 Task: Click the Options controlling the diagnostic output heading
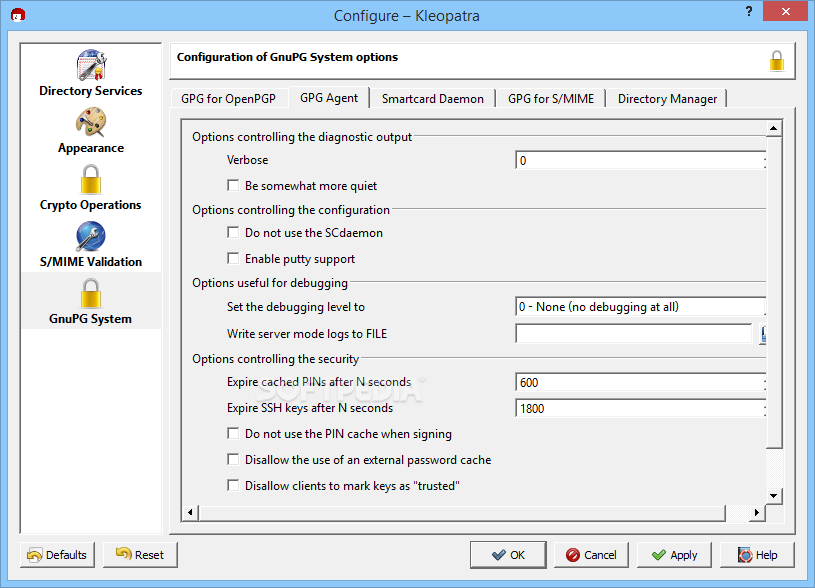302,137
